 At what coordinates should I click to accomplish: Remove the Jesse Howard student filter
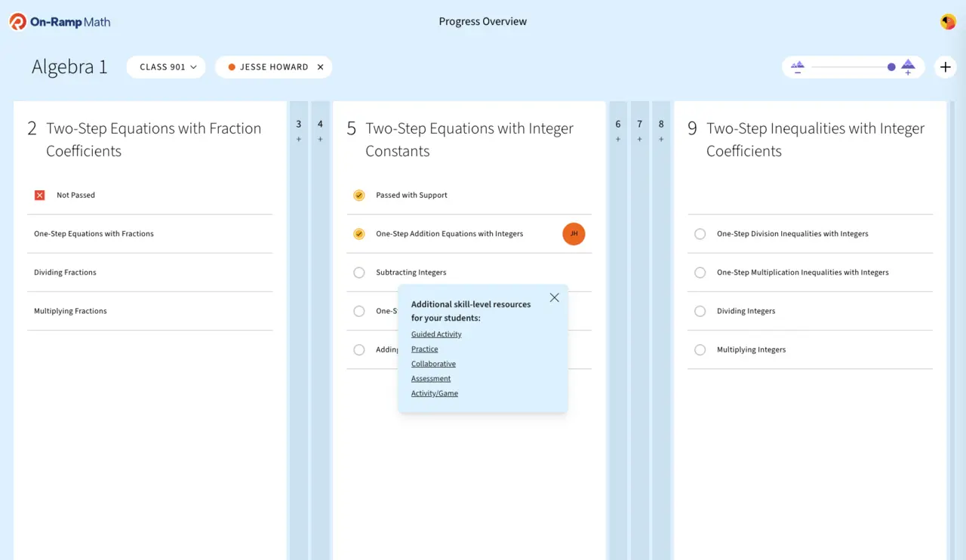pos(320,67)
